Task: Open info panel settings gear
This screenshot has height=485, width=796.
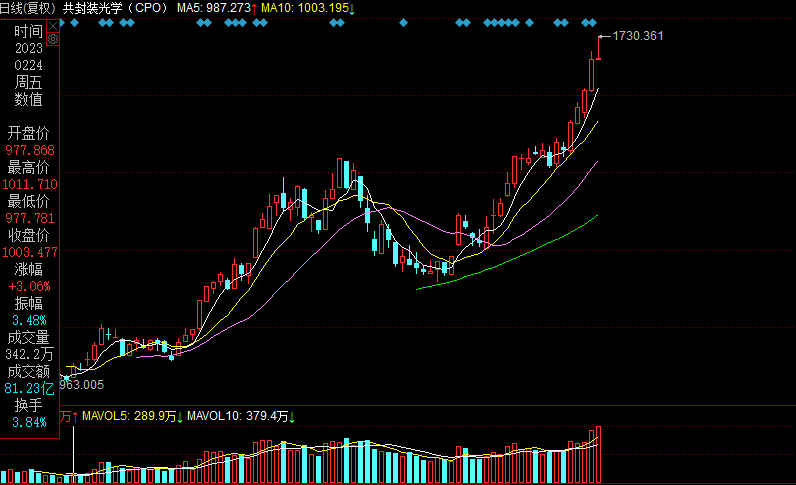Action: [x=53, y=40]
